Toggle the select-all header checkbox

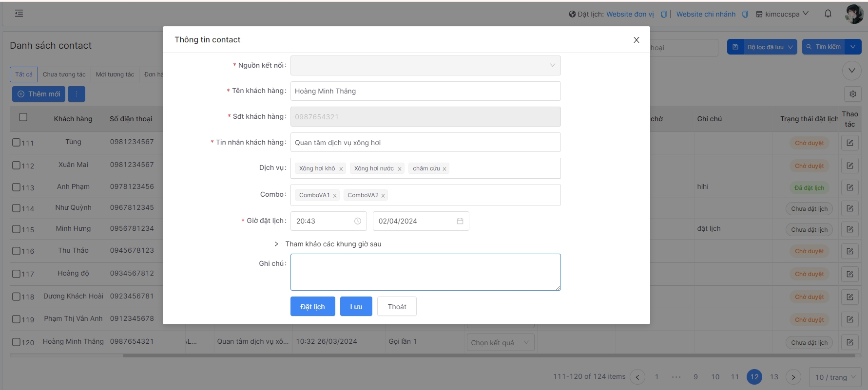(23, 117)
